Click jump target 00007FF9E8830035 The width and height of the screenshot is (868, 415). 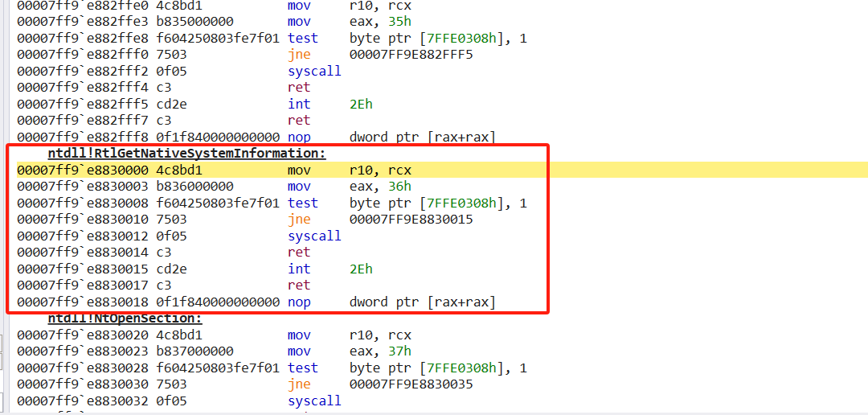411,384
